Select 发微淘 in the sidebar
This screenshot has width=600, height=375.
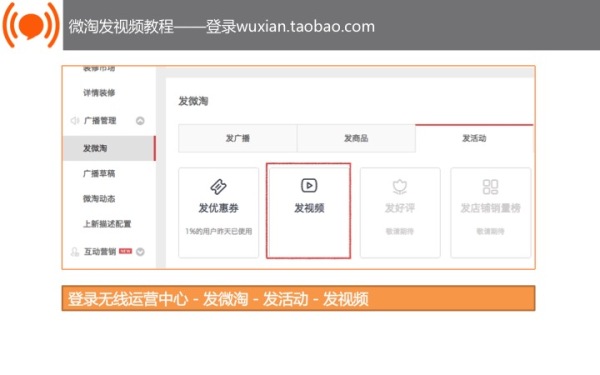point(109,148)
